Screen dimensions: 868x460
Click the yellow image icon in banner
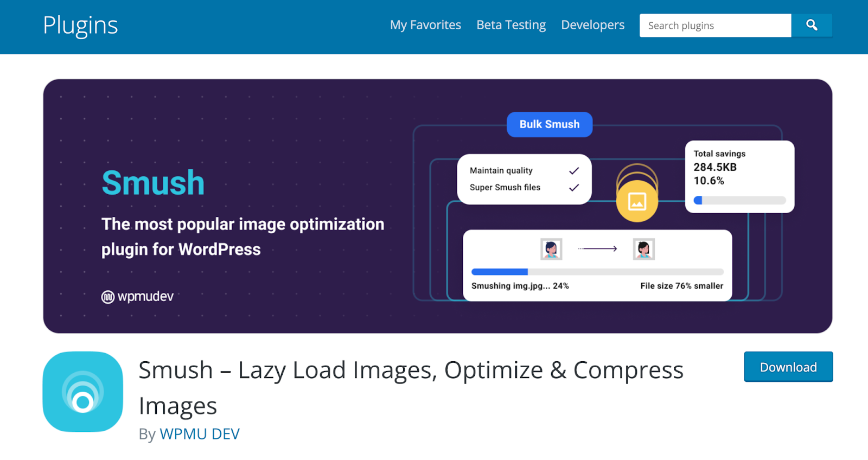pyautogui.click(x=637, y=201)
